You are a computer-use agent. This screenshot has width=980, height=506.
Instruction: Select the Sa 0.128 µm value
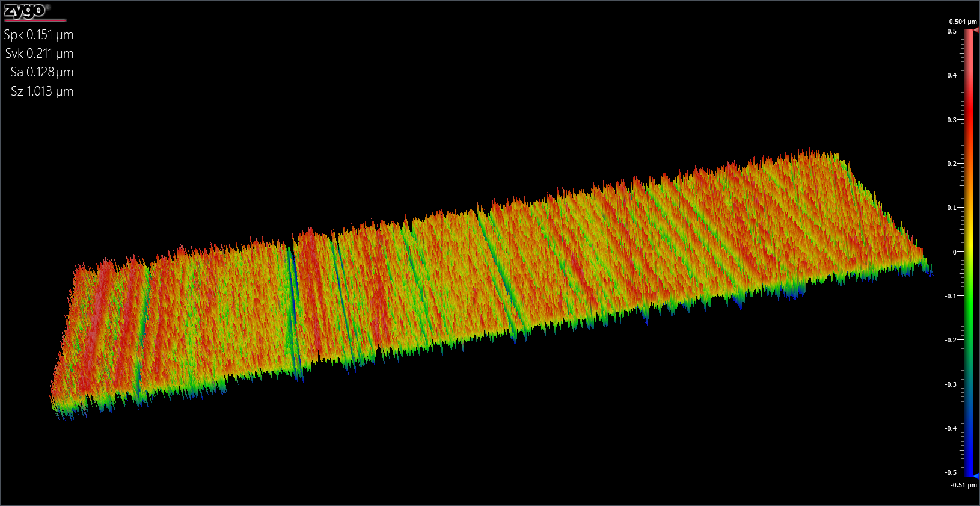point(42,72)
